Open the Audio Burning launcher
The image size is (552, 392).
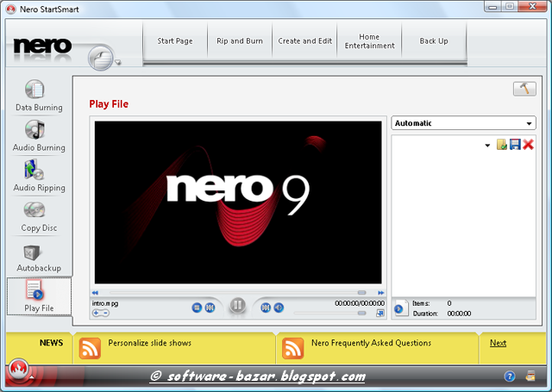pos(39,136)
